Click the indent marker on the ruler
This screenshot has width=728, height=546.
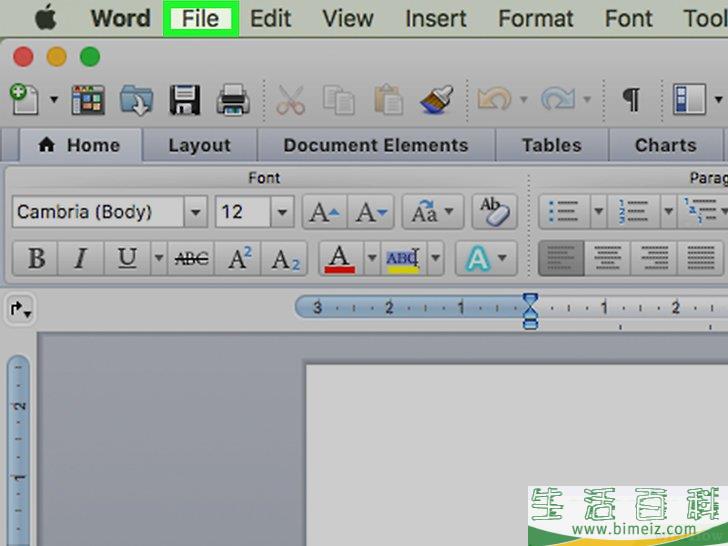pos(530,311)
